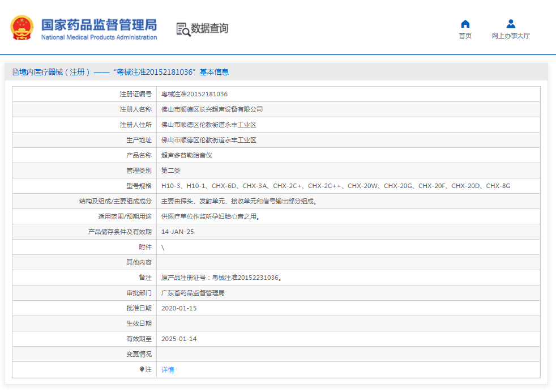Click the 数据查询 text label
556x392 pixels.
210,28
